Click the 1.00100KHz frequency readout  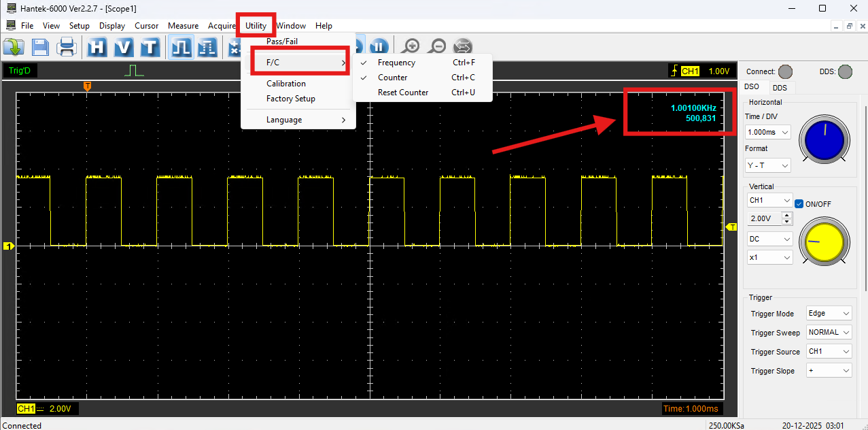693,108
